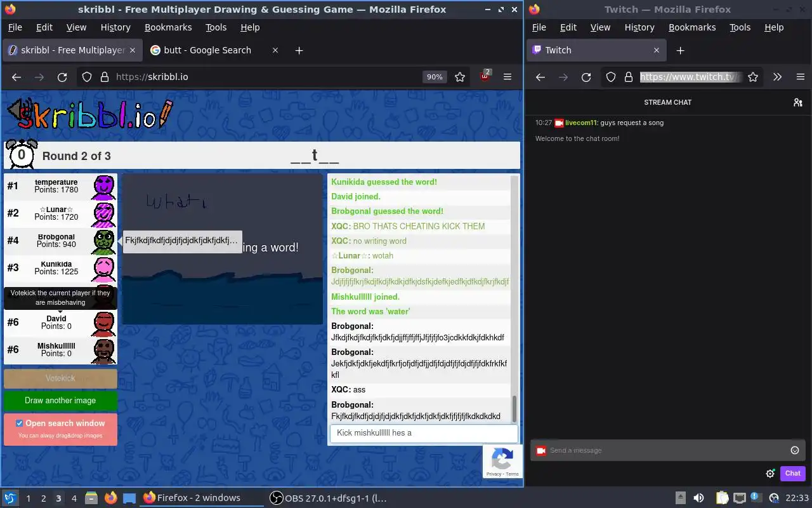Click the reCAPTCHA Terms link
812x508 pixels.
[x=512, y=474]
